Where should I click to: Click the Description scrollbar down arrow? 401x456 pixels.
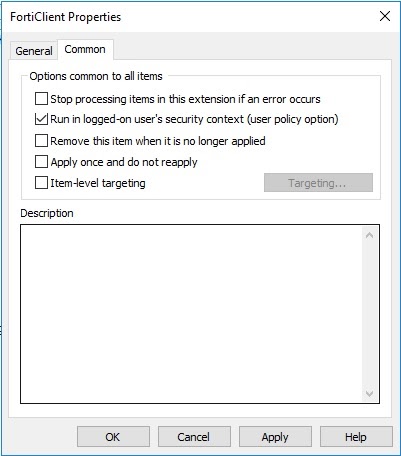pos(369,394)
